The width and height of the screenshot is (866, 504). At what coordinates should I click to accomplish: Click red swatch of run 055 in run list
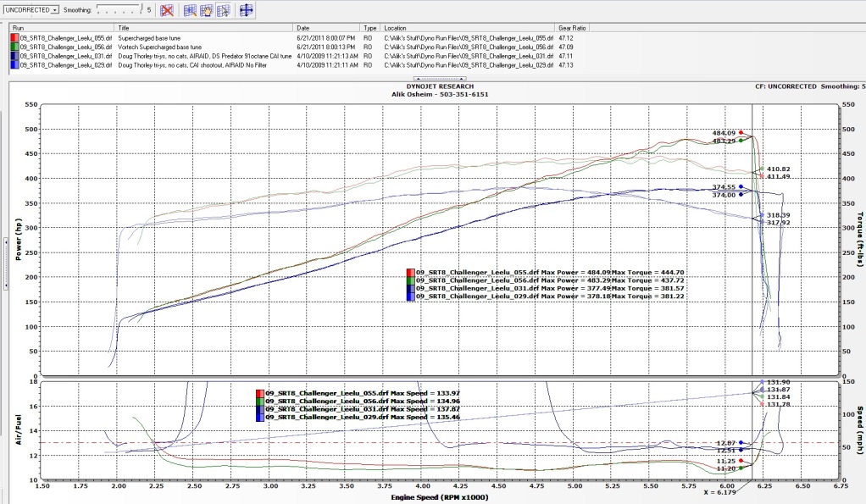tap(14, 38)
